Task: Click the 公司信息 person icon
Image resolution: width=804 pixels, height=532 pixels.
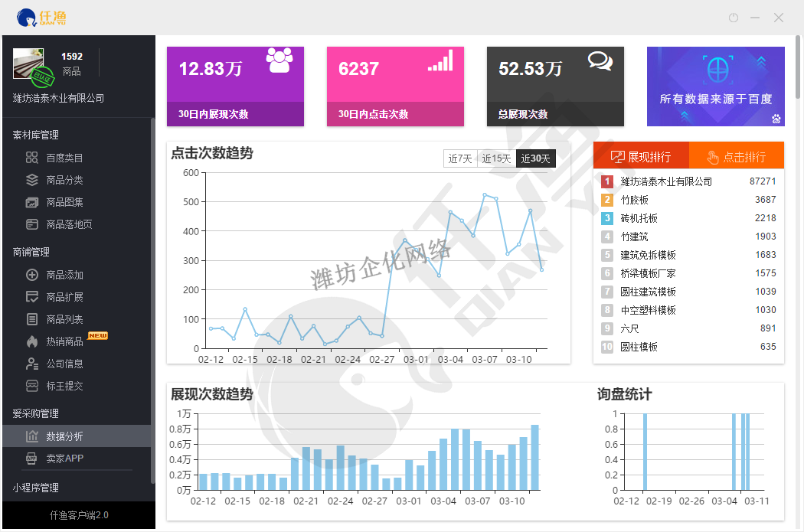Action: click(32, 364)
